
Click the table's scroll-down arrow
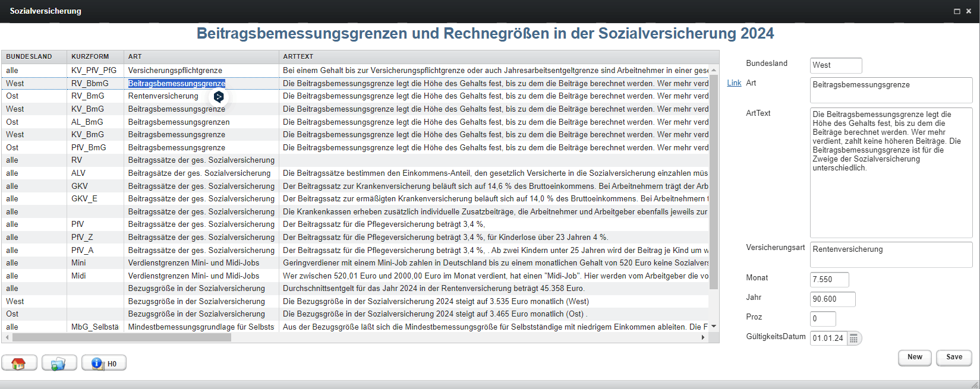tap(714, 326)
